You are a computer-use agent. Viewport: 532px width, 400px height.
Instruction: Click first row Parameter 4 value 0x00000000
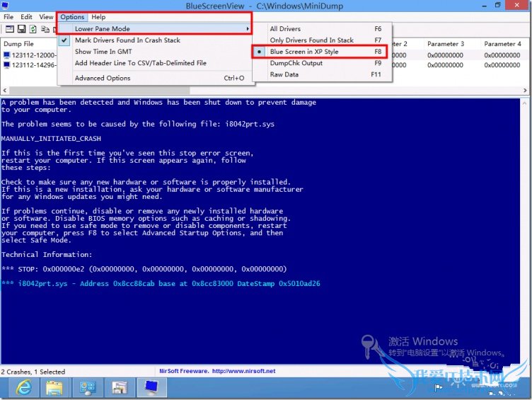(x=502, y=55)
